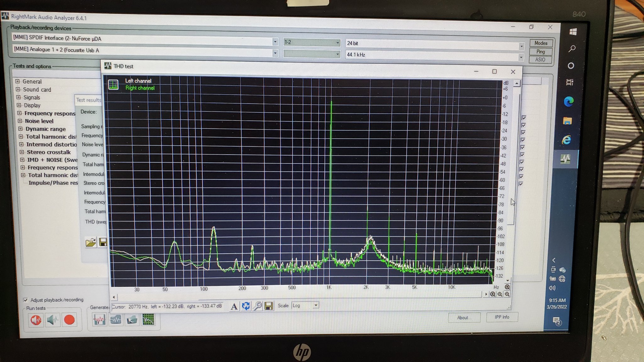Toggle the topmost checkbox in the column right of the graph
This screenshot has height=362, width=644.
524,118
